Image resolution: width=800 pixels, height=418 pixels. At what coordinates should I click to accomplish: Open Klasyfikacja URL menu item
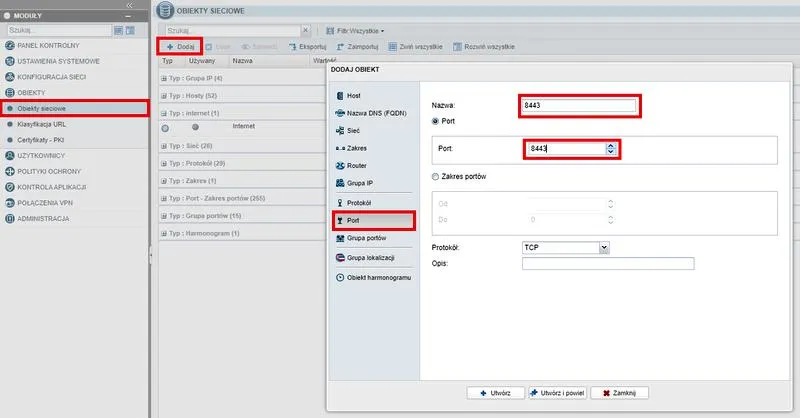tap(48, 124)
